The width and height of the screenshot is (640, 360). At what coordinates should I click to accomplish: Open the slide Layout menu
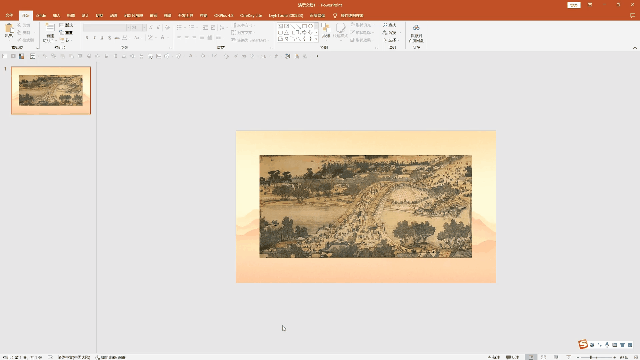pos(66,25)
